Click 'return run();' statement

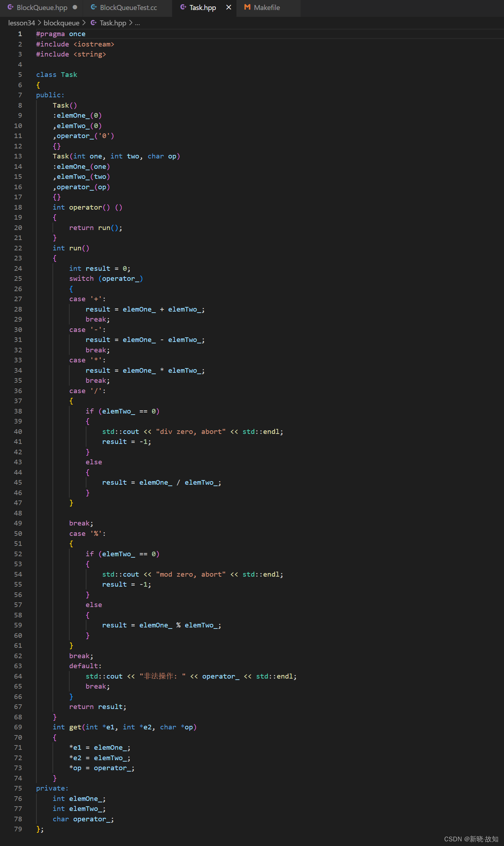[x=96, y=228]
